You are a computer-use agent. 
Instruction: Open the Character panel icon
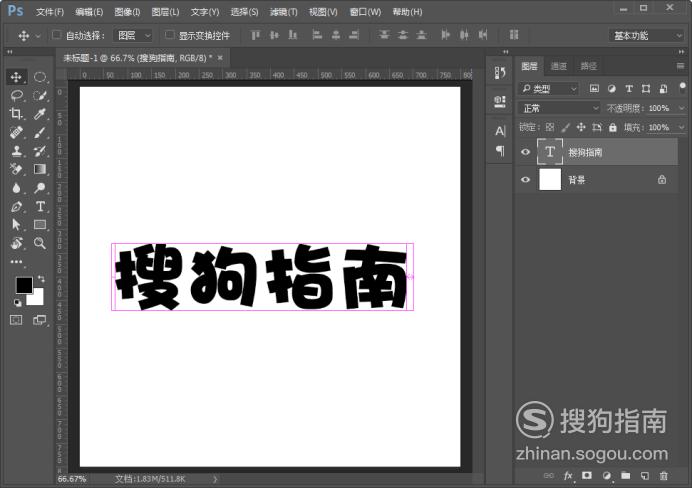point(500,131)
